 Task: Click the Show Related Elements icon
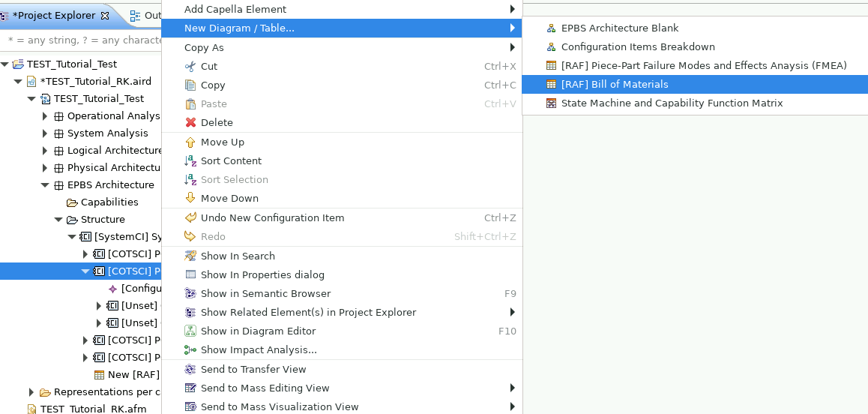pos(190,313)
